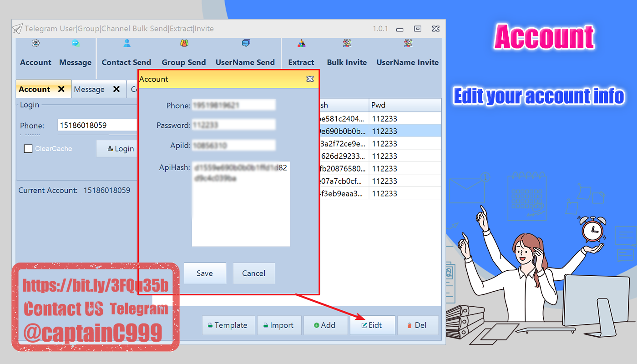The image size is (637, 364).
Task: Close the Account dialog window
Action: (x=310, y=79)
